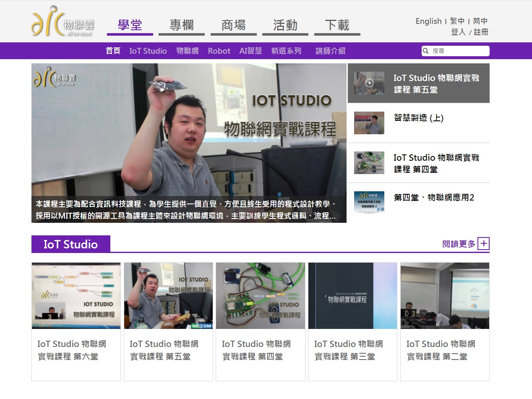
Task: Click the All IoT Cloud logo
Action: pyautogui.click(x=63, y=22)
